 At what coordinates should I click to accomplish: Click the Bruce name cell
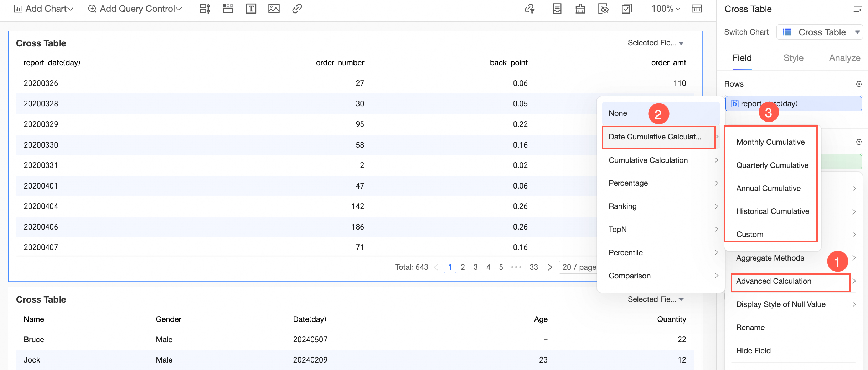tap(34, 340)
